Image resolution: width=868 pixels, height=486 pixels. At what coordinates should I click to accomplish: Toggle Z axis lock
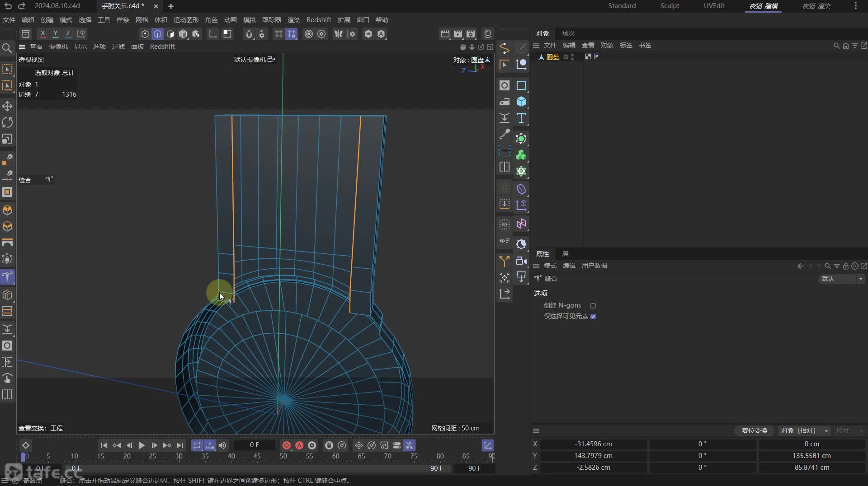pyautogui.click(x=68, y=33)
